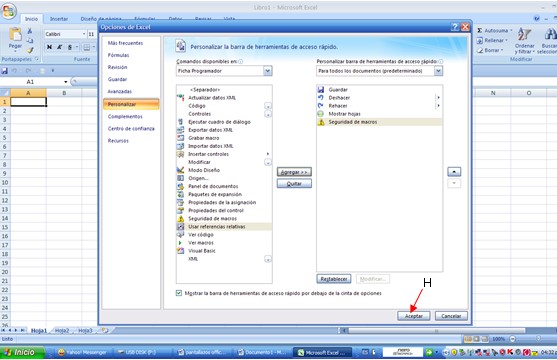Toggle bold N button in Excel ribbon

pos(49,47)
